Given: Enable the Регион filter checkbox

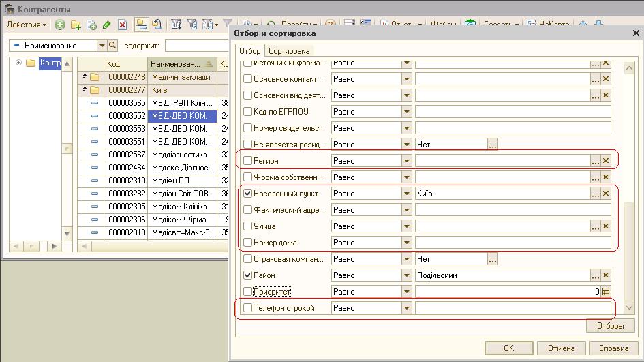Looking at the screenshot, I should (x=247, y=161).
